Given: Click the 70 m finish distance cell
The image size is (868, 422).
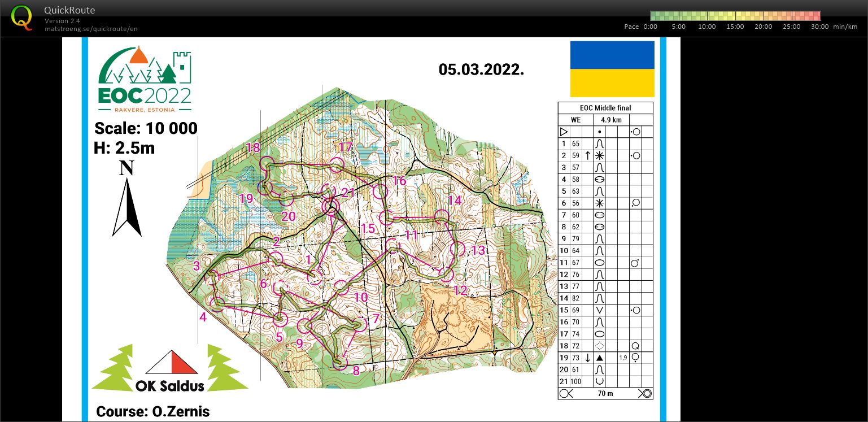Looking at the screenshot, I should (605, 394).
